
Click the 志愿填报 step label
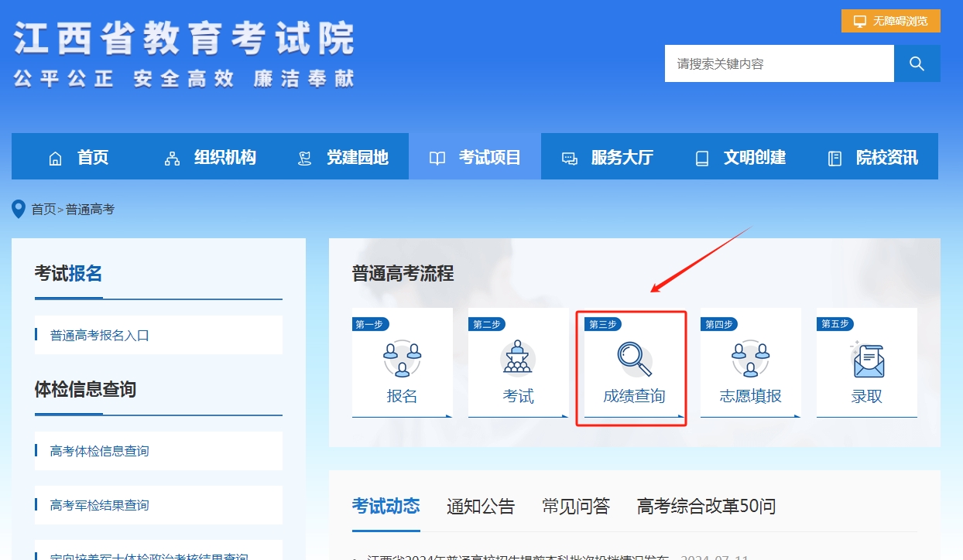[751, 396]
